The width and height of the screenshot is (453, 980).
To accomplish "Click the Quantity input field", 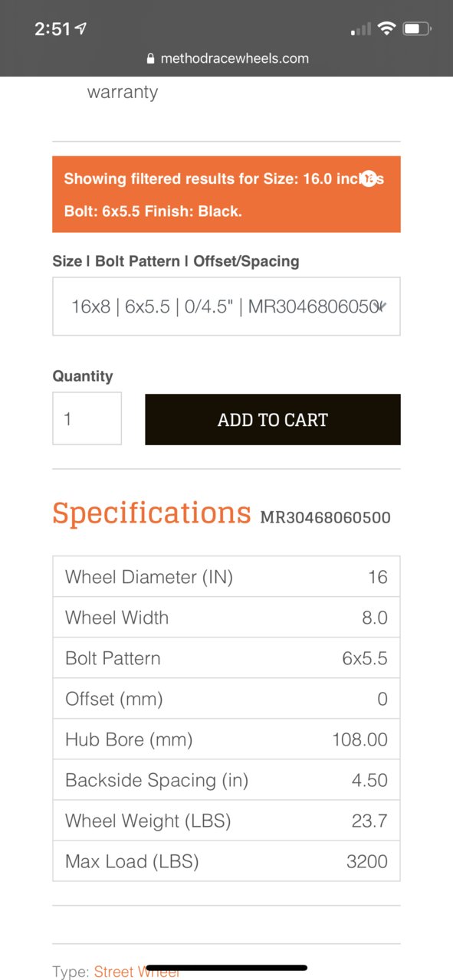I will (87, 418).
